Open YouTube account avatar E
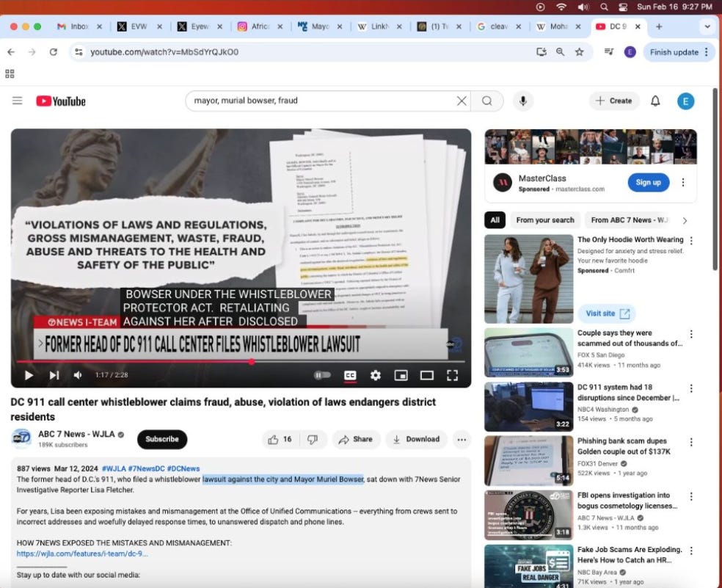Image resolution: width=722 pixels, height=588 pixels. pyautogui.click(x=685, y=101)
